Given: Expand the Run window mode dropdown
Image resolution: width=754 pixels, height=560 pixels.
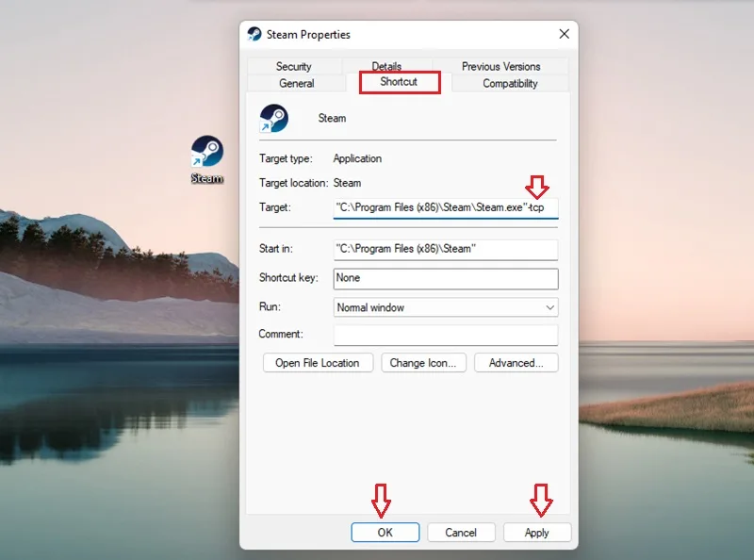Looking at the screenshot, I should click(x=446, y=307).
